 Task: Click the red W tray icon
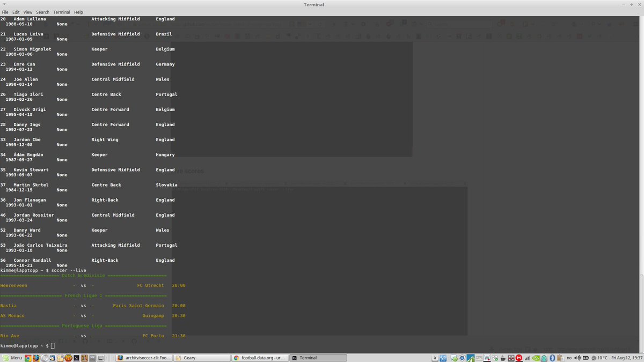click(x=487, y=358)
